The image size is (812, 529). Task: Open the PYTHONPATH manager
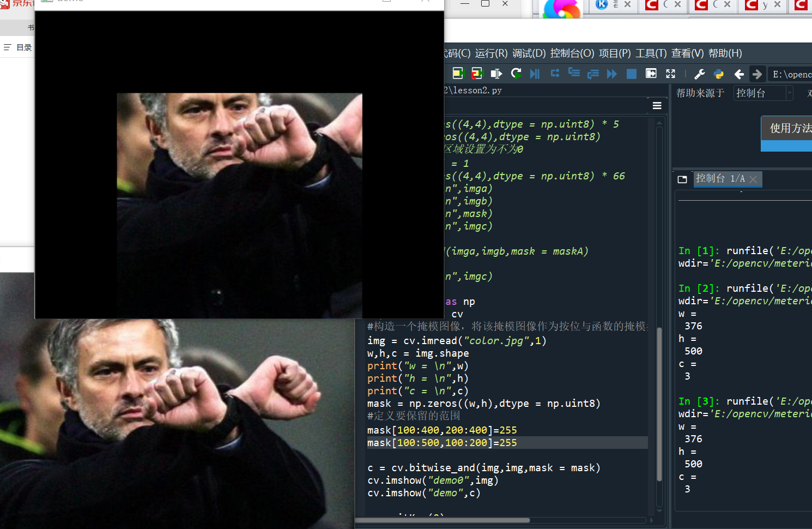tap(718, 74)
